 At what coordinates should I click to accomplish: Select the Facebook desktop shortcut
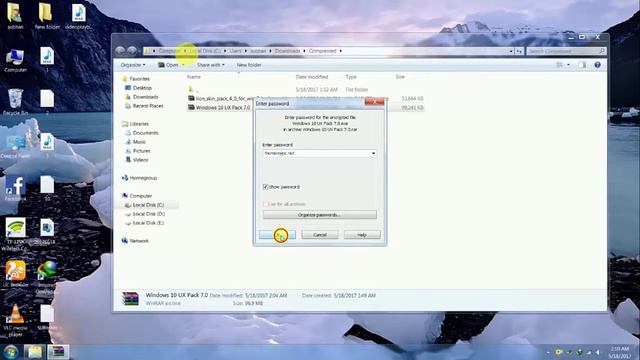(15, 189)
